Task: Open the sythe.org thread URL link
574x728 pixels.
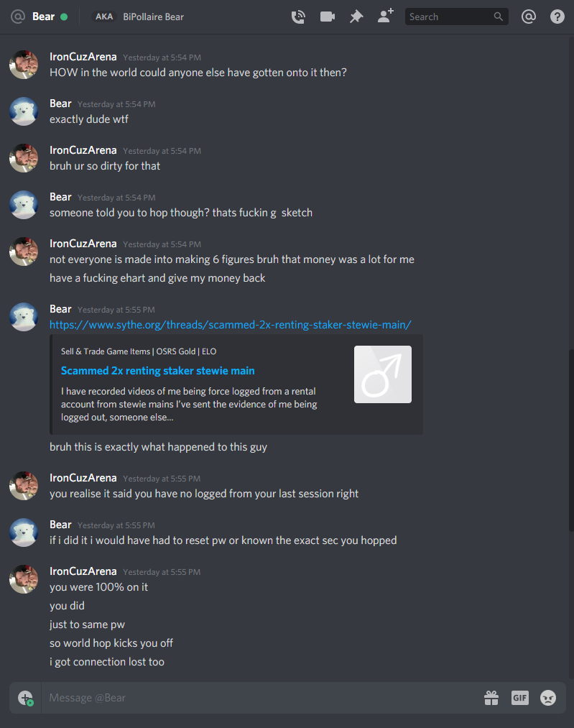Action: click(230, 325)
